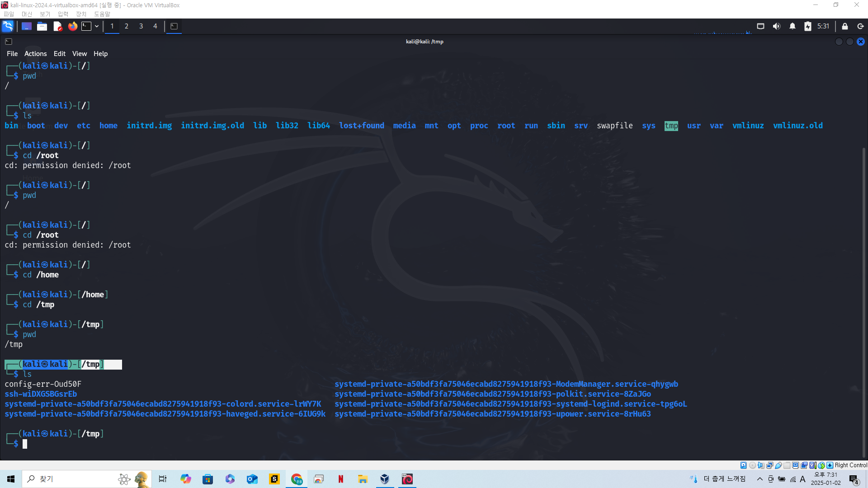The height and width of the screenshot is (488, 868).
Task: Open the file manager panel icon
Action: coord(42,26)
